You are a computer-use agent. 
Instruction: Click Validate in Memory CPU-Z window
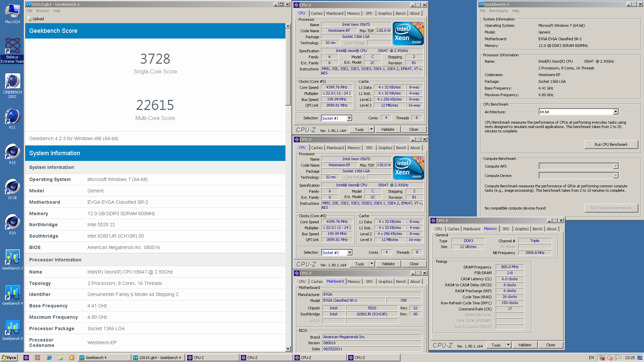click(x=524, y=345)
